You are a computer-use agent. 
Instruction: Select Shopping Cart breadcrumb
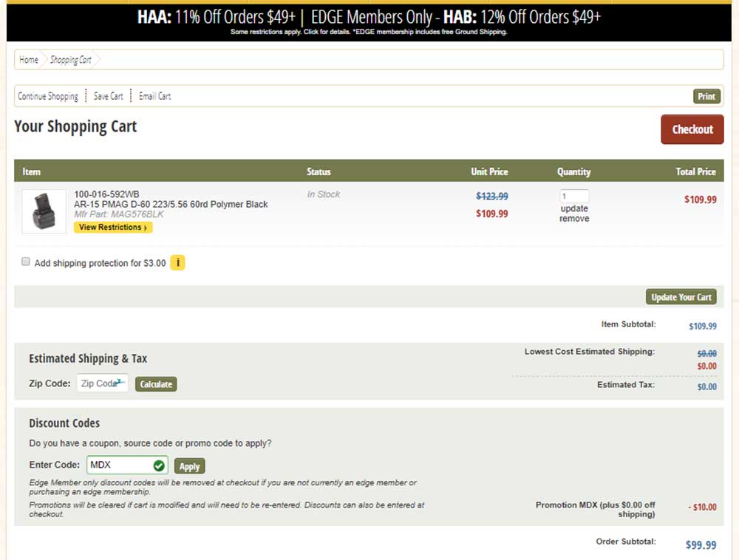point(71,60)
